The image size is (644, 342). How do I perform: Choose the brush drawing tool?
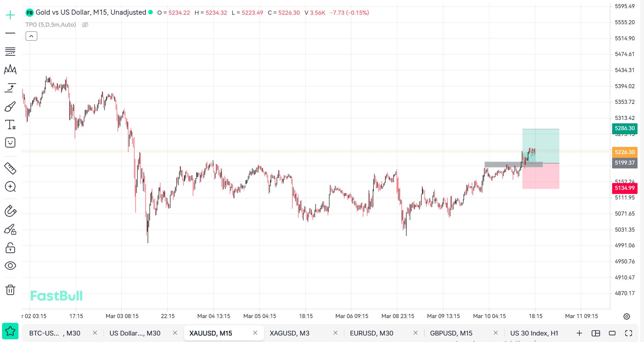click(10, 107)
